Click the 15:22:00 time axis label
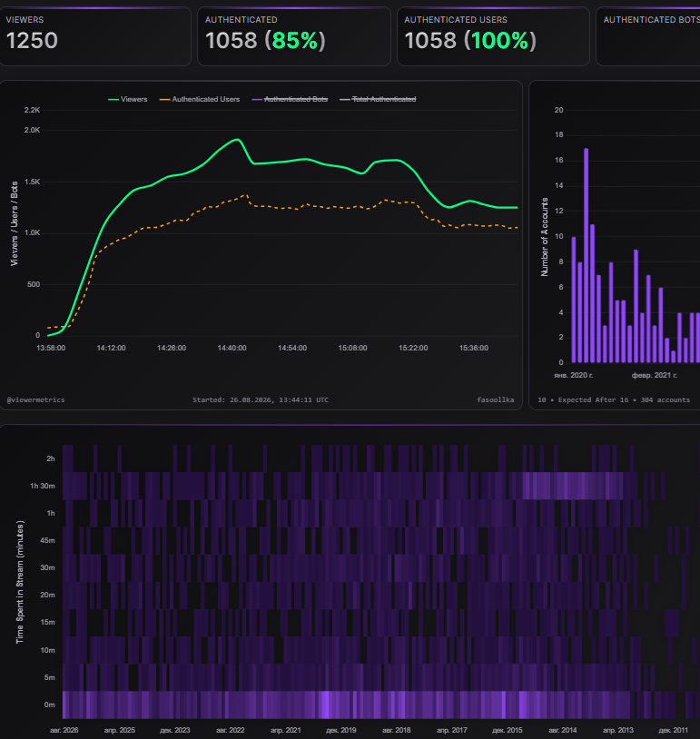 tap(413, 348)
